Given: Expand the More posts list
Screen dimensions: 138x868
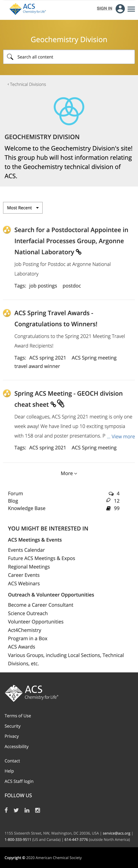Looking at the screenshot, I should [x=69, y=473].
